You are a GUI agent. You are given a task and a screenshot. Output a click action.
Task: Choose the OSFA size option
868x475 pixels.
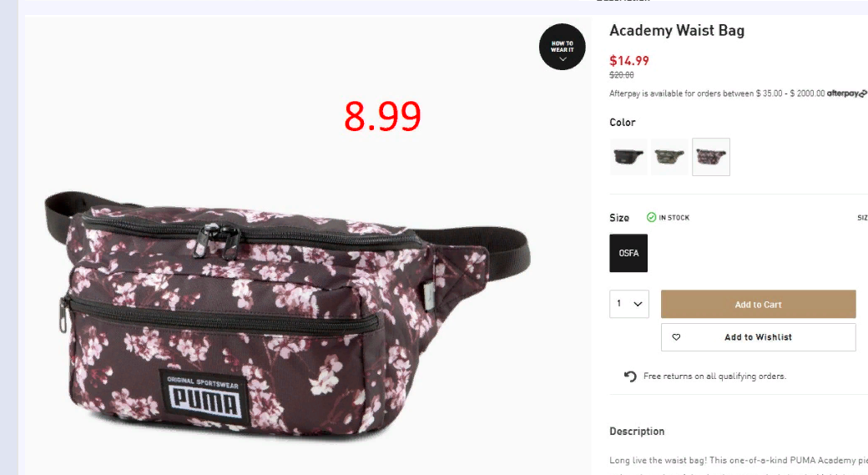(x=628, y=253)
